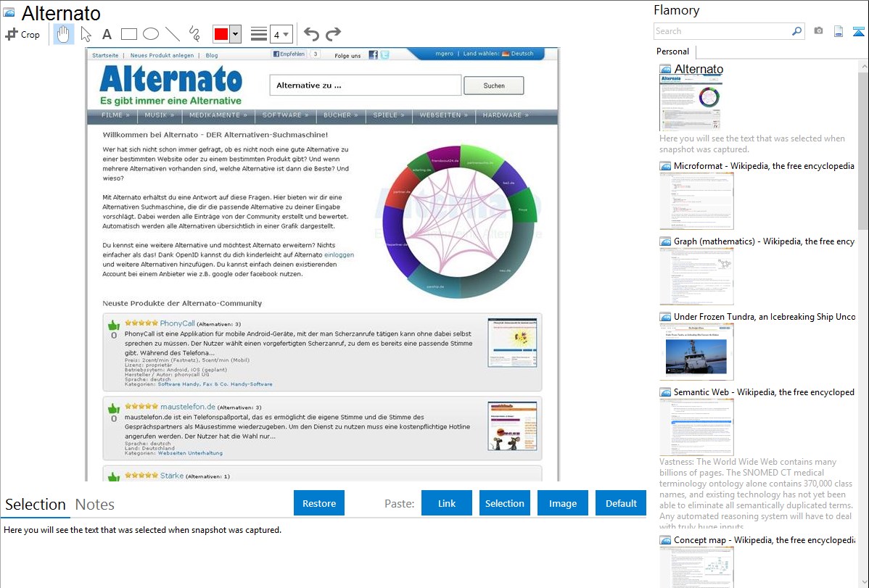Click the PhonyCall link in the preview
The height and width of the screenshot is (588, 869).
coord(177,323)
